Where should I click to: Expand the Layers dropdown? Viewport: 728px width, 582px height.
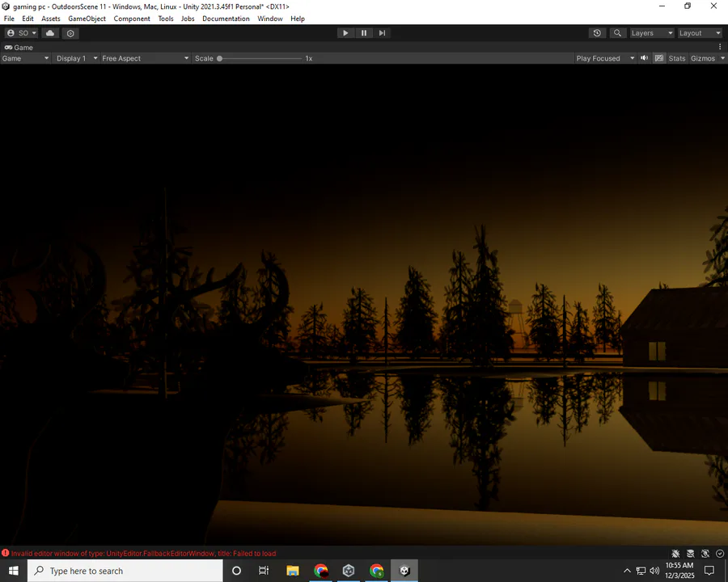[651, 33]
